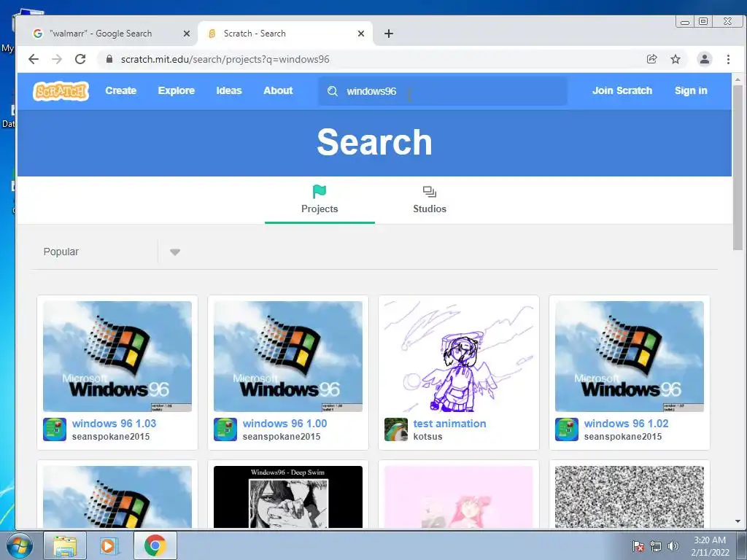Open the Chrome profile avatar icon
Image resolution: width=747 pixels, height=560 pixels.
pos(705,59)
